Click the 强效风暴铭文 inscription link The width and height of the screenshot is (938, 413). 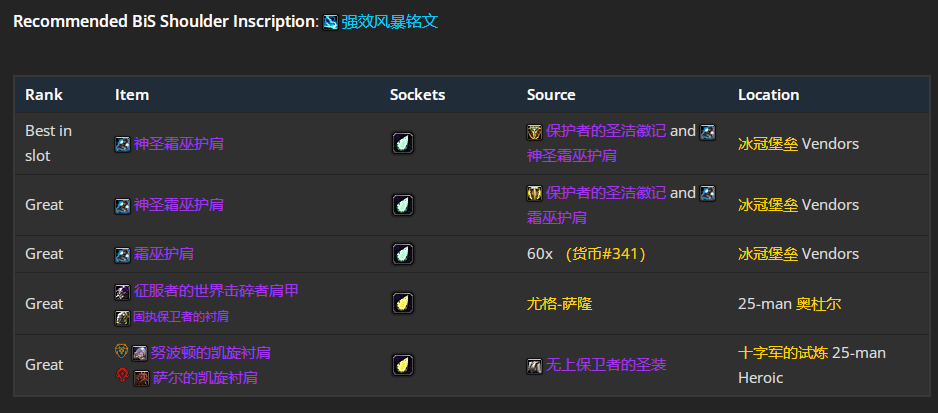pyautogui.click(x=390, y=22)
